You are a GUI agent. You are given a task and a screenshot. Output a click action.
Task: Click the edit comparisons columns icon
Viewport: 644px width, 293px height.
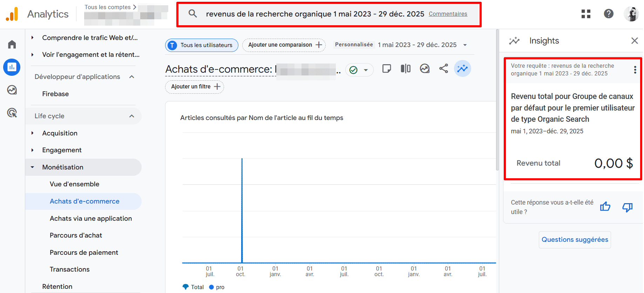point(406,68)
